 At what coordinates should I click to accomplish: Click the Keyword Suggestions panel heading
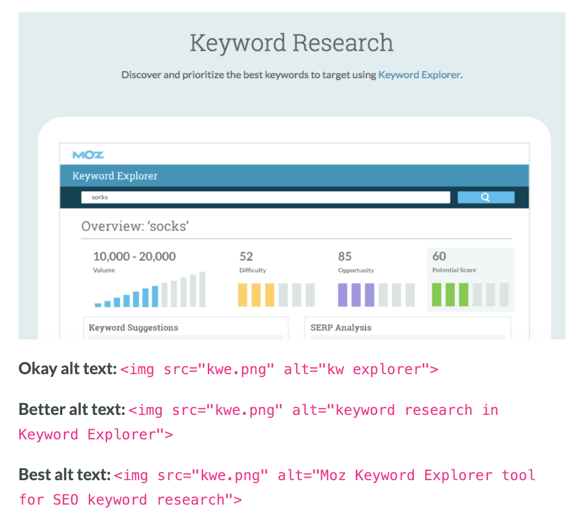[x=133, y=327]
